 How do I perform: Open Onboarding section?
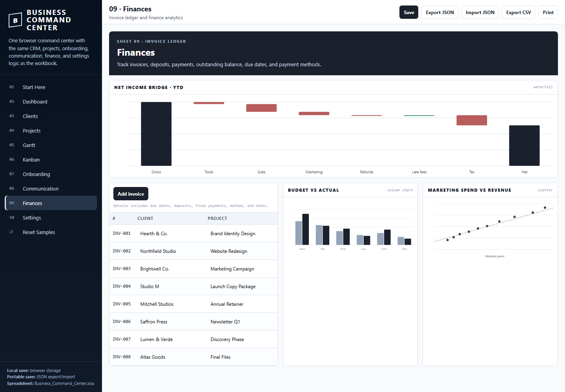[51, 174]
